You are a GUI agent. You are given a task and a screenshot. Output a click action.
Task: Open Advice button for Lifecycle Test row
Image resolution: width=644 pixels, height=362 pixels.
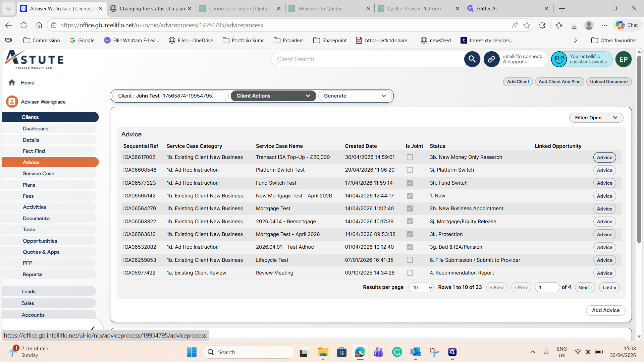604,260
